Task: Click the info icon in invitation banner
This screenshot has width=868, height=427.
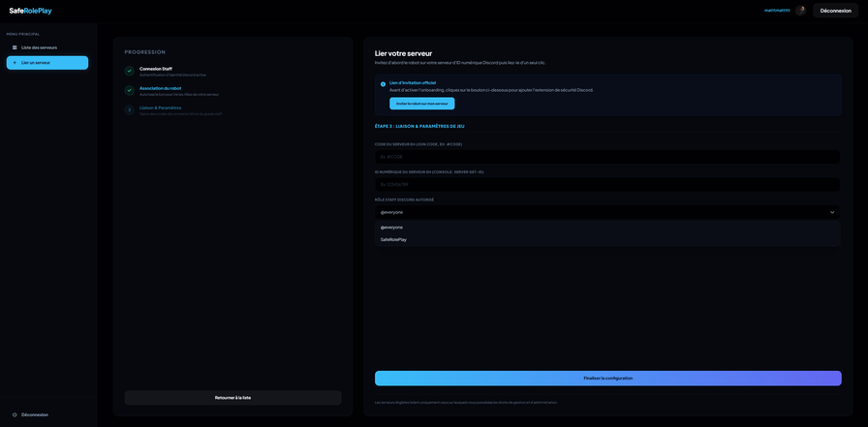Action: pyautogui.click(x=383, y=84)
